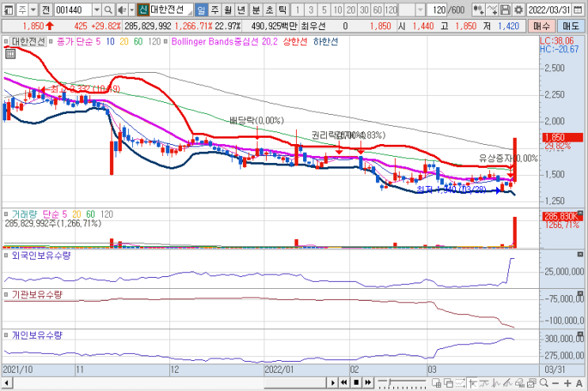Zoom out with the minus icon

coord(556,383)
